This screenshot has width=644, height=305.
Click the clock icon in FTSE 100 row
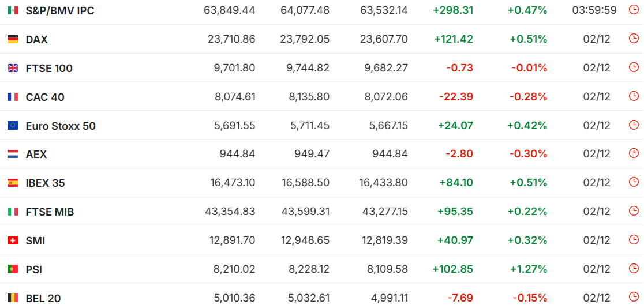[x=634, y=68]
